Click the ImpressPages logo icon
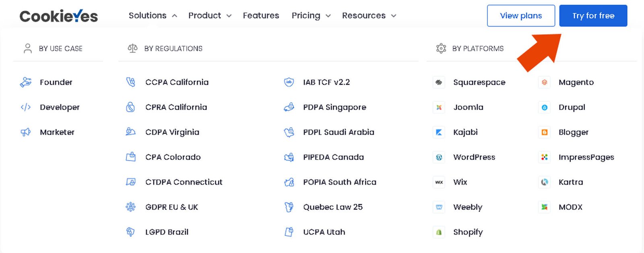This screenshot has width=644, height=253. point(544,157)
